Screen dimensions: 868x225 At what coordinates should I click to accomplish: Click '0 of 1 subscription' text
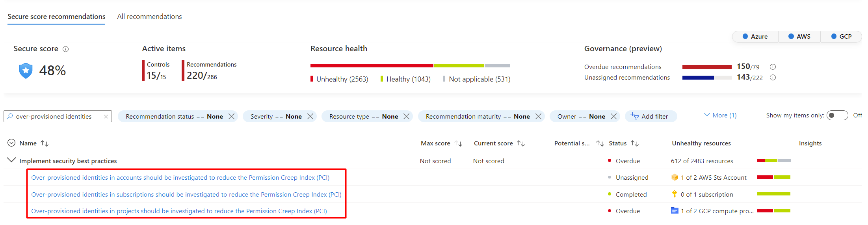(707, 195)
